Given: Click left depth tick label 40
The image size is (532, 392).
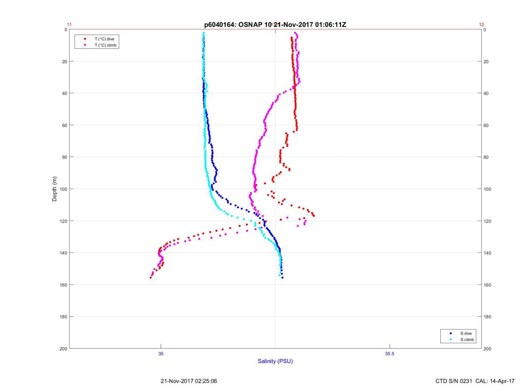Looking at the screenshot, I should coord(64,93).
